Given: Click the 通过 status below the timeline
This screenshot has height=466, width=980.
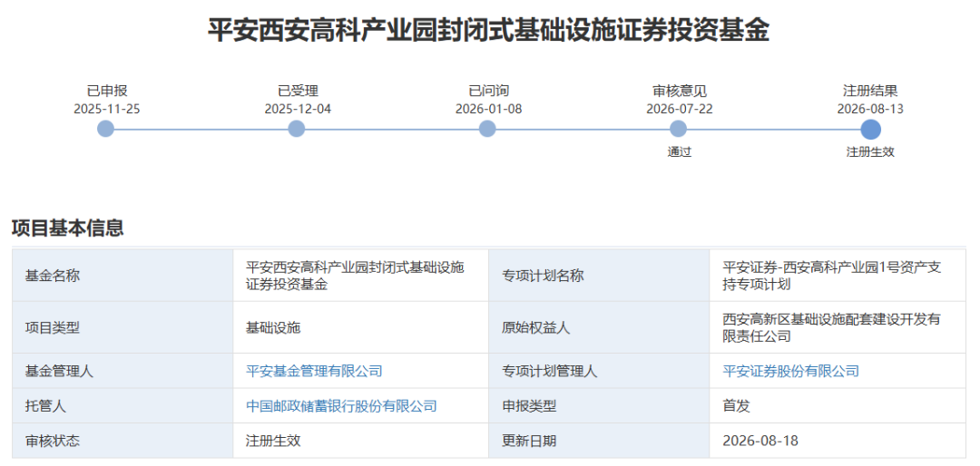Looking at the screenshot, I should 680,151.
